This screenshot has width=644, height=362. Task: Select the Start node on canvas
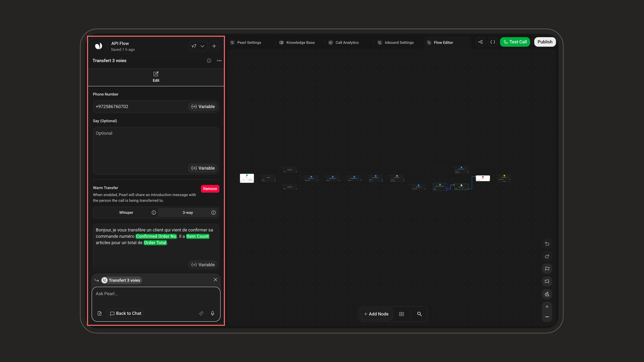(x=247, y=178)
